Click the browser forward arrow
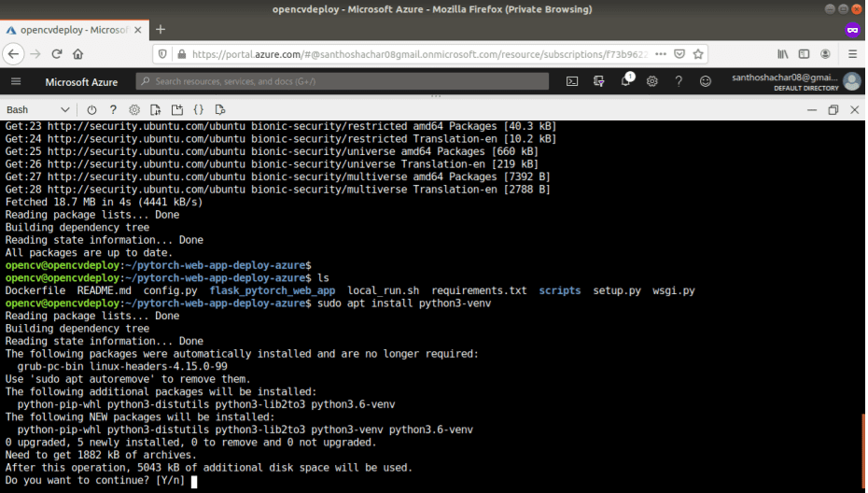 tap(35, 54)
